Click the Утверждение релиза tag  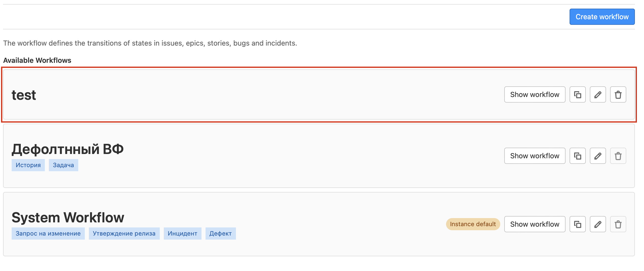124,234
